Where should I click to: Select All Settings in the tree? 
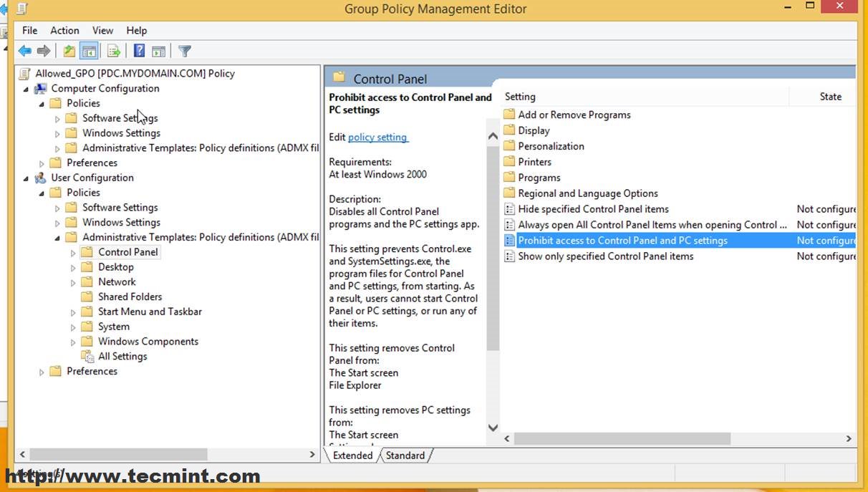[122, 357]
